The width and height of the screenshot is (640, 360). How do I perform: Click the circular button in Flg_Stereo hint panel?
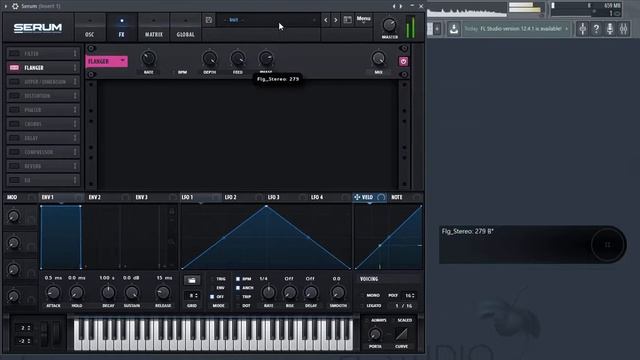(607, 244)
